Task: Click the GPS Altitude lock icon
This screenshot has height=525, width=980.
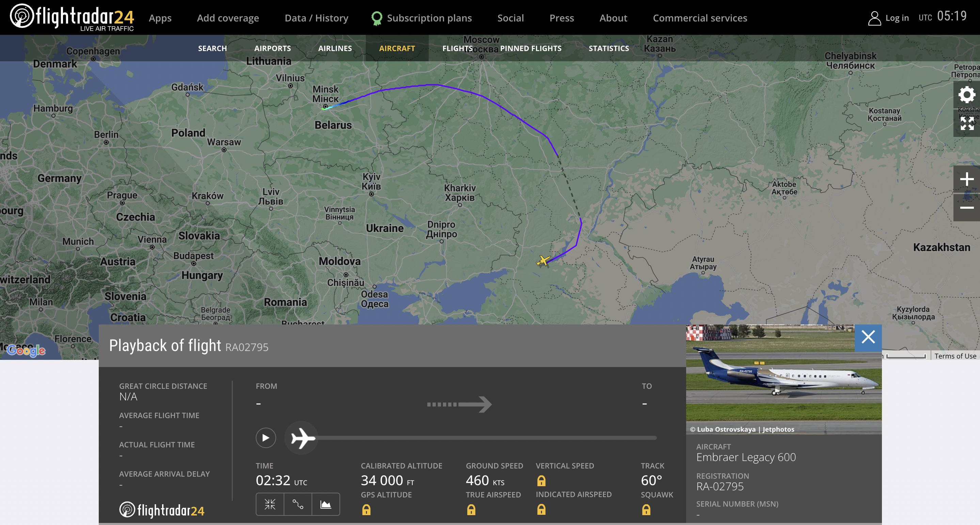Action: coord(366,509)
